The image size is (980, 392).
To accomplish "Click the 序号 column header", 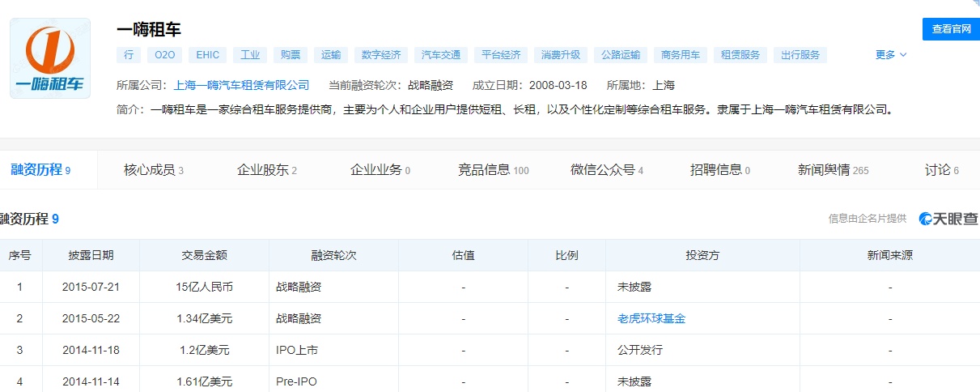I will pos(20,255).
